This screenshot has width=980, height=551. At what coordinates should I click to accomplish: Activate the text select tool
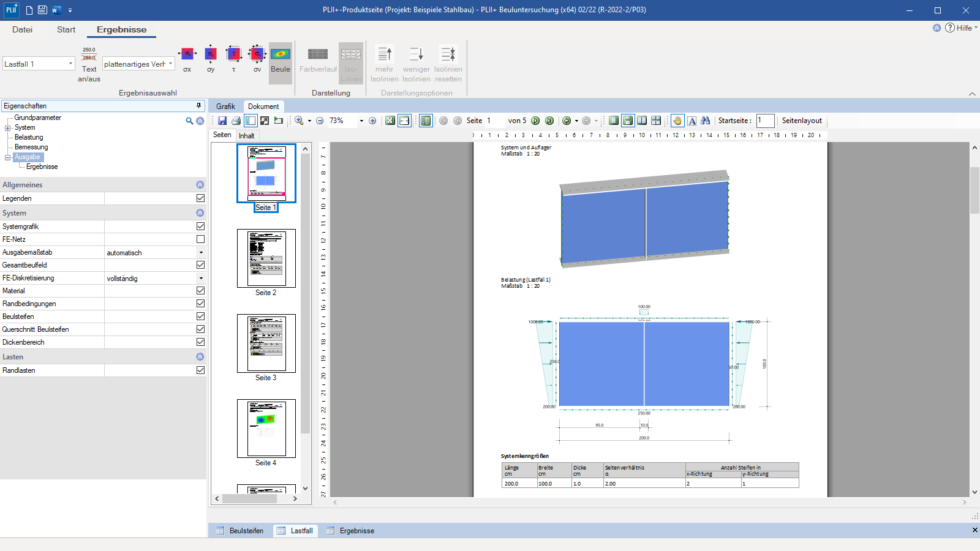(x=692, y=121)
